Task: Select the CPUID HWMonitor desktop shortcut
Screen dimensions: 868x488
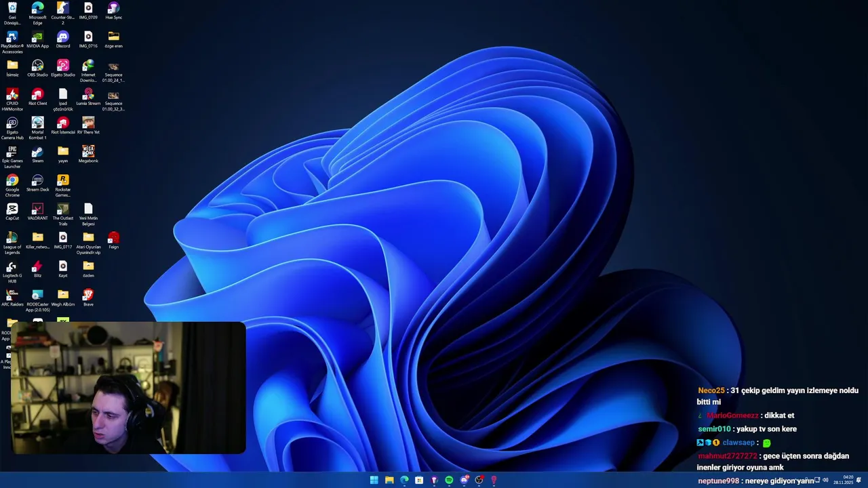Action: (12, 100)
